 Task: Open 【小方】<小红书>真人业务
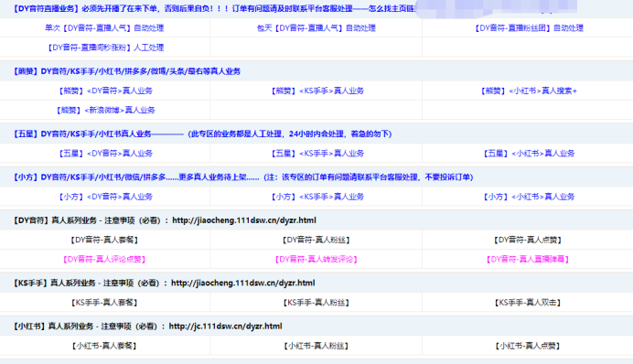[x=528, y=197]
